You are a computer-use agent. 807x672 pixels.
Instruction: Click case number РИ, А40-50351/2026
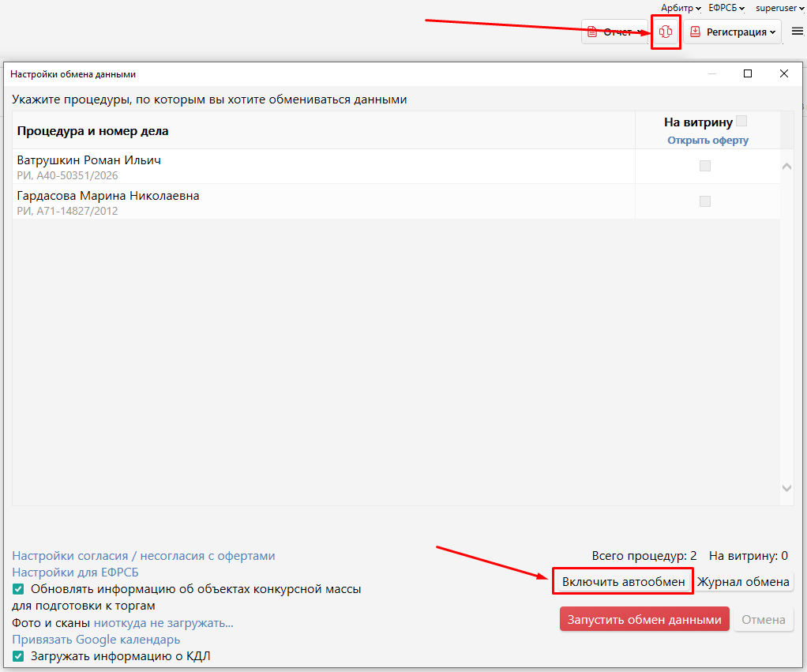click(x=67, y=175)
